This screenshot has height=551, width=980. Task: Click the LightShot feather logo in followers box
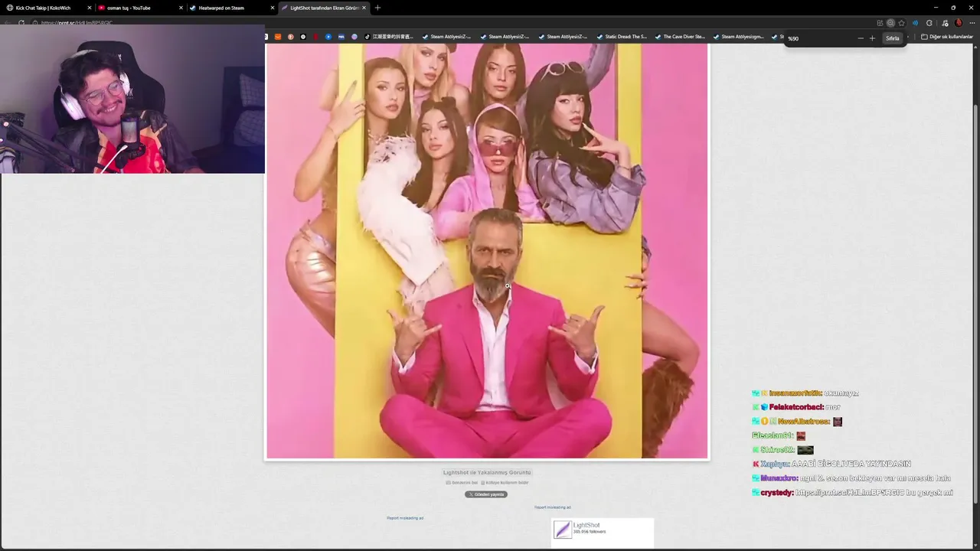(563, 530)
